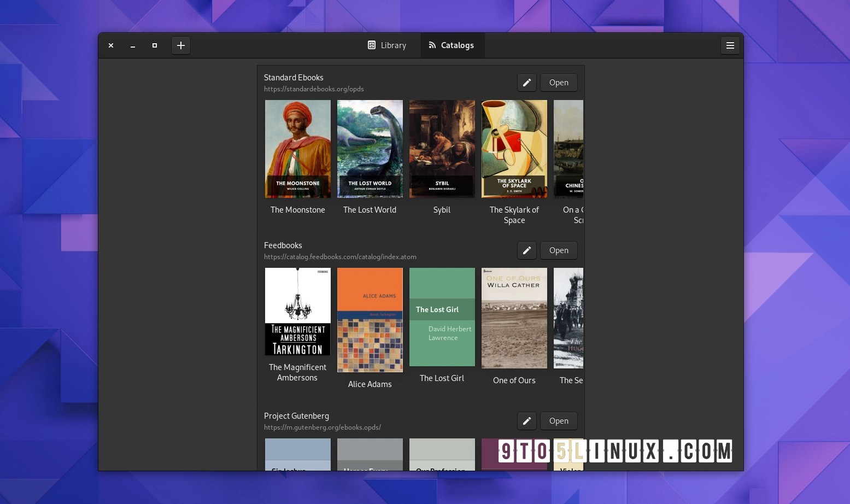Click the Standard Ebooks catalog title
This screenshot has width=850, height=504.
[294, 78]
